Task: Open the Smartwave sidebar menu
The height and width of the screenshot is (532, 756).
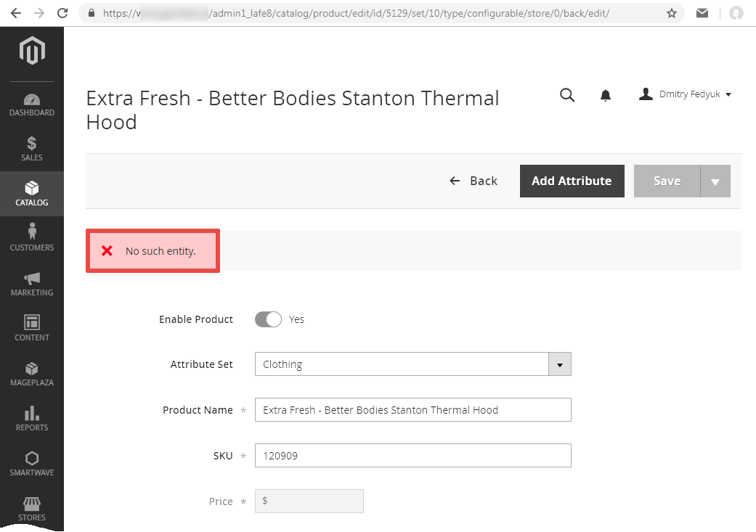Action: 32,463
